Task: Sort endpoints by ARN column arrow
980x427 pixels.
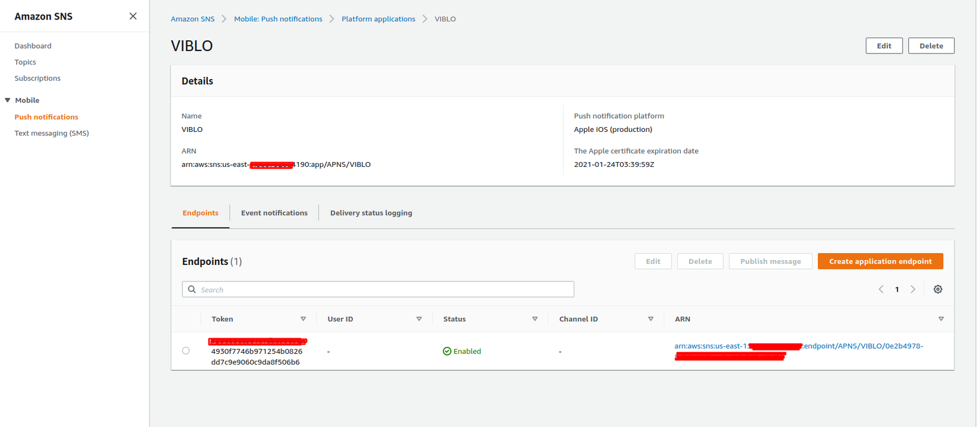Action: (941, 319)
